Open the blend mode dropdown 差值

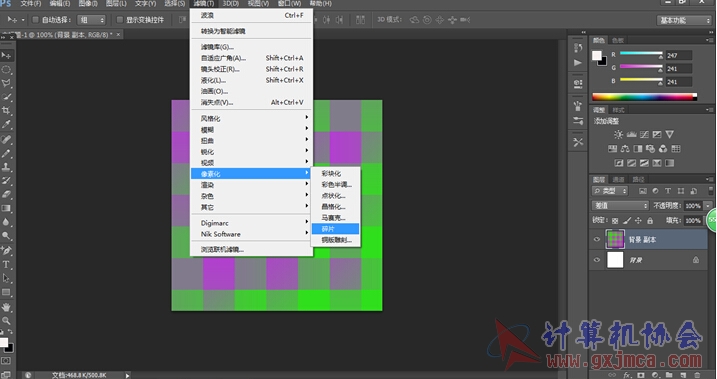point(621,206)
